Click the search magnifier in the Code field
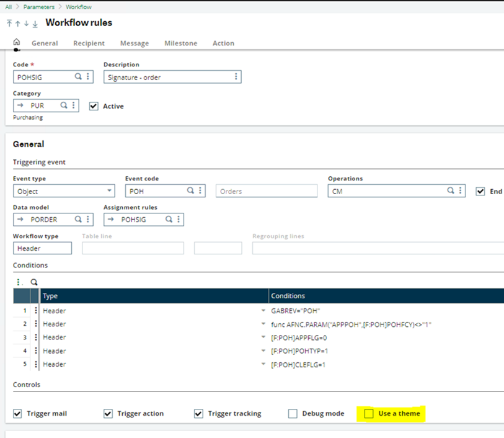The width and height of the screenshot is (504, 438). tap(78, 77)
